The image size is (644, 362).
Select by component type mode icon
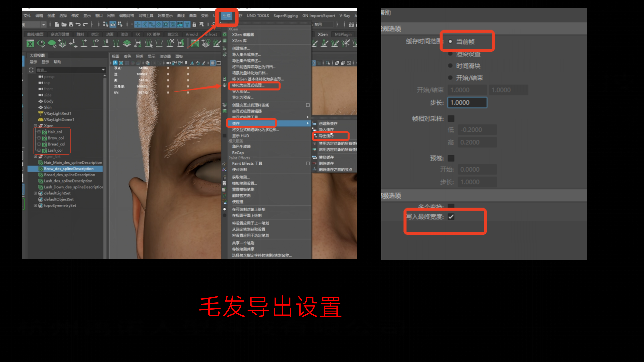[x=120, y=24]
